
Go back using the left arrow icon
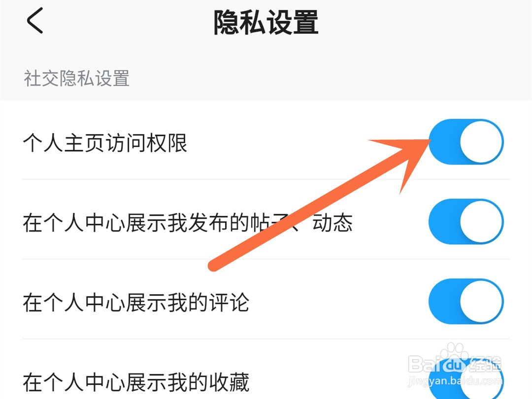tap(34, 21)
